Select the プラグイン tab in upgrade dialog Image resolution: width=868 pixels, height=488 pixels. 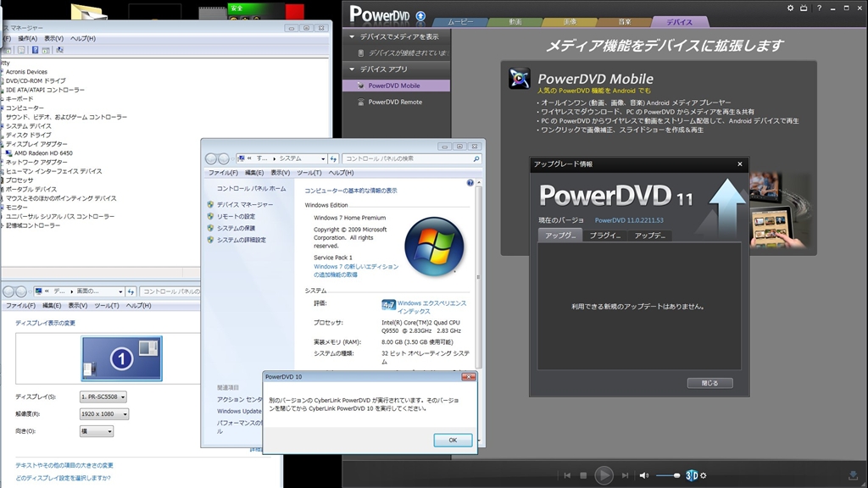click(604, 236)
